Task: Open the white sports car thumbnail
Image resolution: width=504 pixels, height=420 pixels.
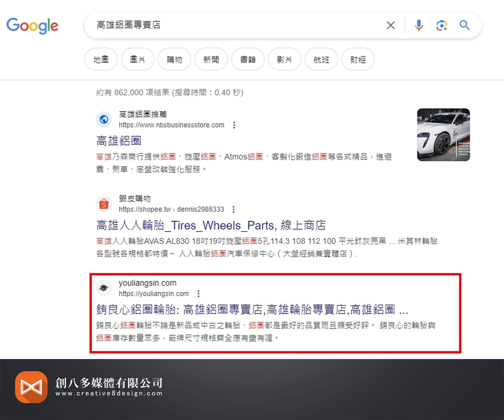Action: click(444, 135)
